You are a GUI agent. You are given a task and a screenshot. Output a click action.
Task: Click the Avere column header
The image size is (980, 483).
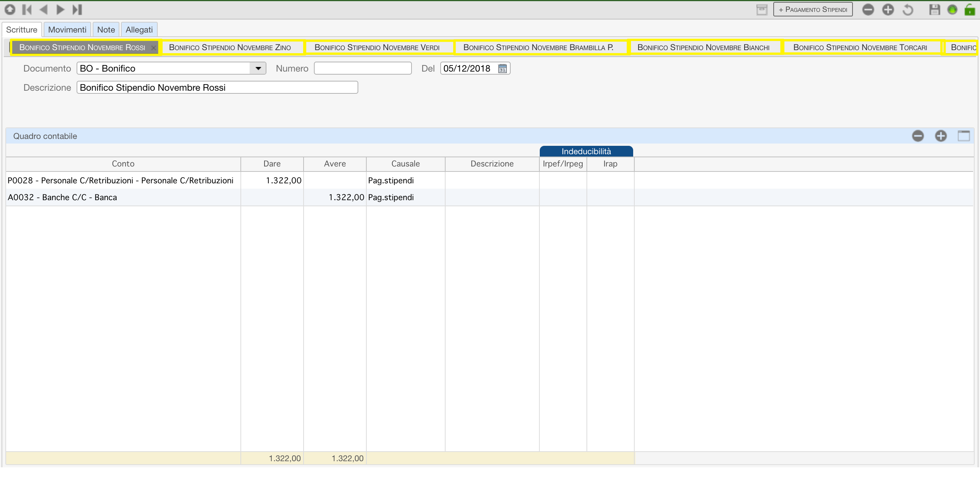(335, 164)
